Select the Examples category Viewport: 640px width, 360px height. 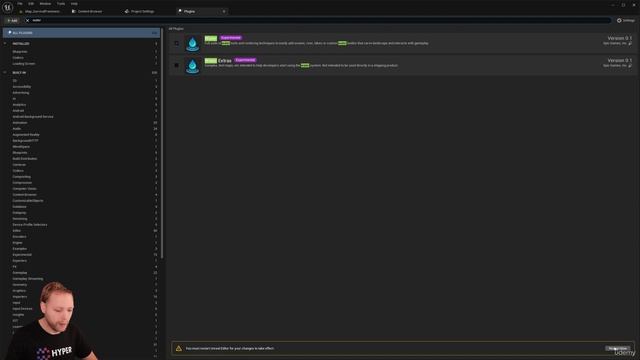point(20,249)
